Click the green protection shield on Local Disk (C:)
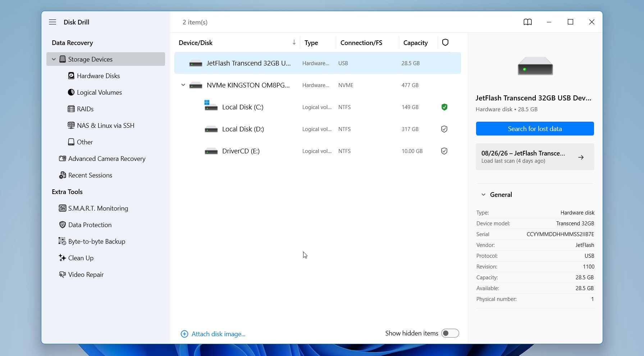 (x=444, y=107)
